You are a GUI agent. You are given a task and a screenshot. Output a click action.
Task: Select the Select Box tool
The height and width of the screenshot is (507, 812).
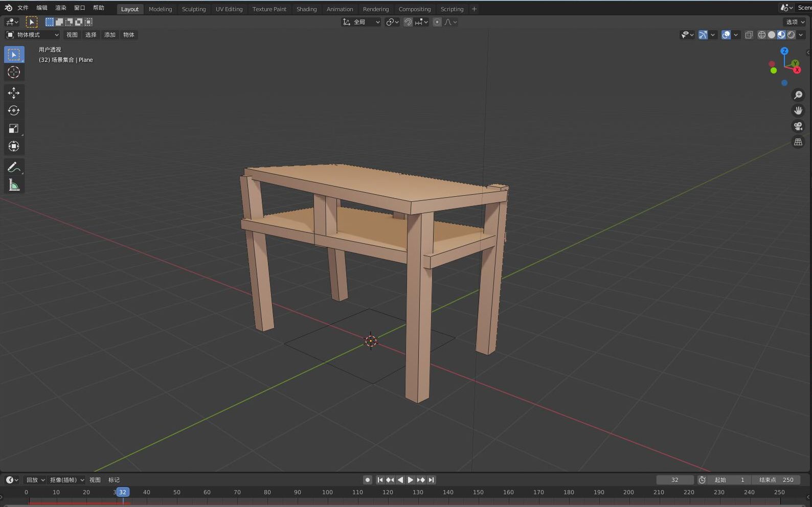click(x=14, y=54)
